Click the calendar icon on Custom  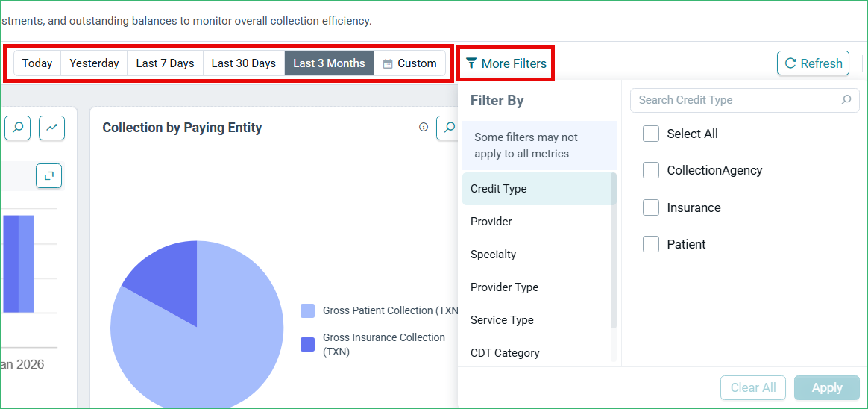(388, 63)
